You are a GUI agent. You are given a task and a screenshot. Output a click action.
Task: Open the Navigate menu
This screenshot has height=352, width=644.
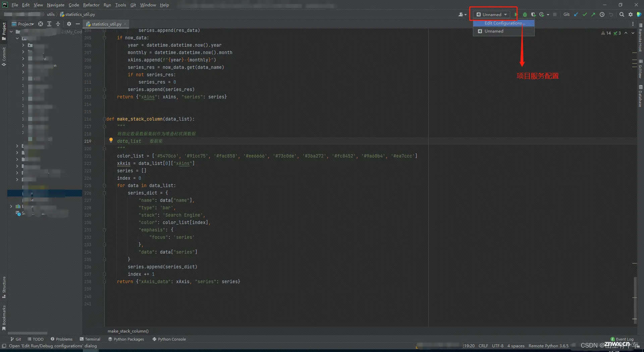click(56, 5)
